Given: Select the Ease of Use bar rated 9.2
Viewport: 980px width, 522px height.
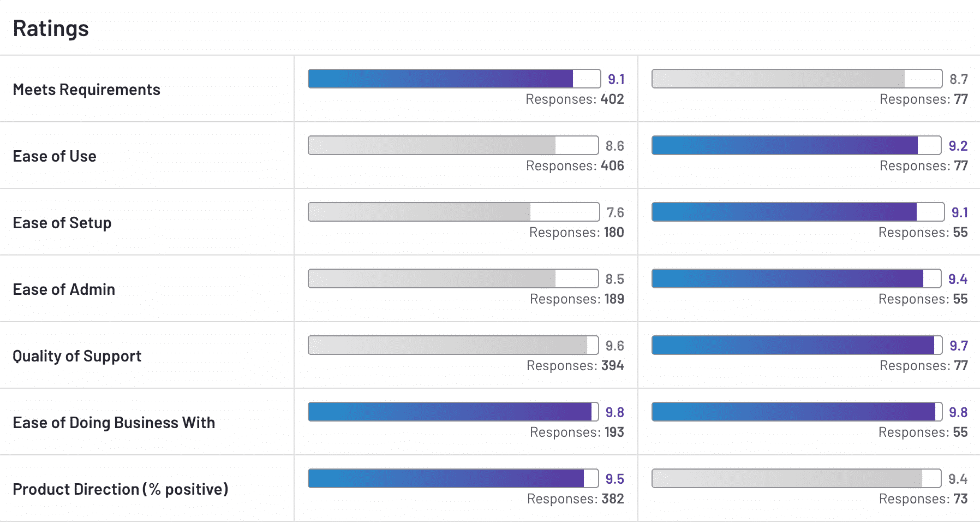Looking at the screenshot, I should [x=796, y=145].
